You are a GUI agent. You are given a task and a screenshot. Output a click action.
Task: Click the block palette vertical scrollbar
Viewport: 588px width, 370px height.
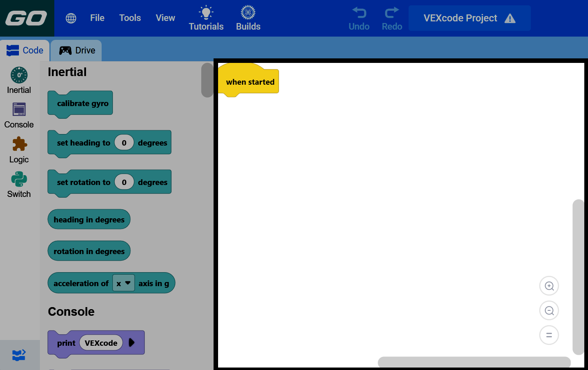[x=207, y=80]
